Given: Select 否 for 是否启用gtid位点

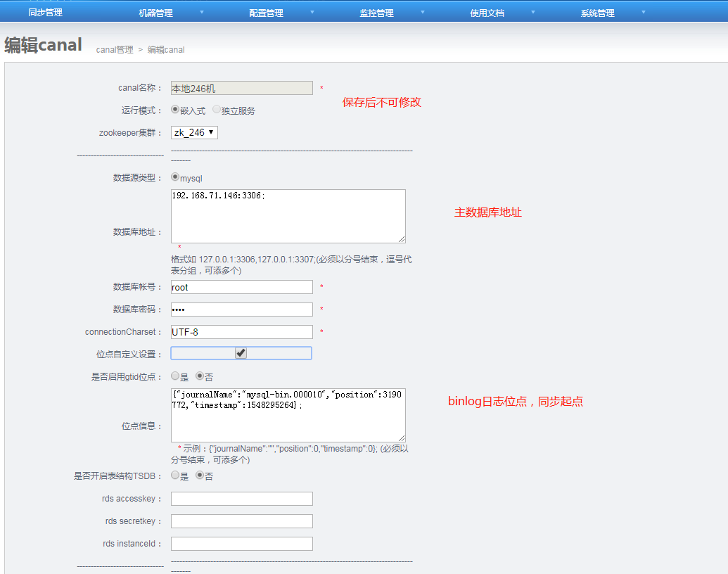Looking at the screenshot, I should 200,376.
